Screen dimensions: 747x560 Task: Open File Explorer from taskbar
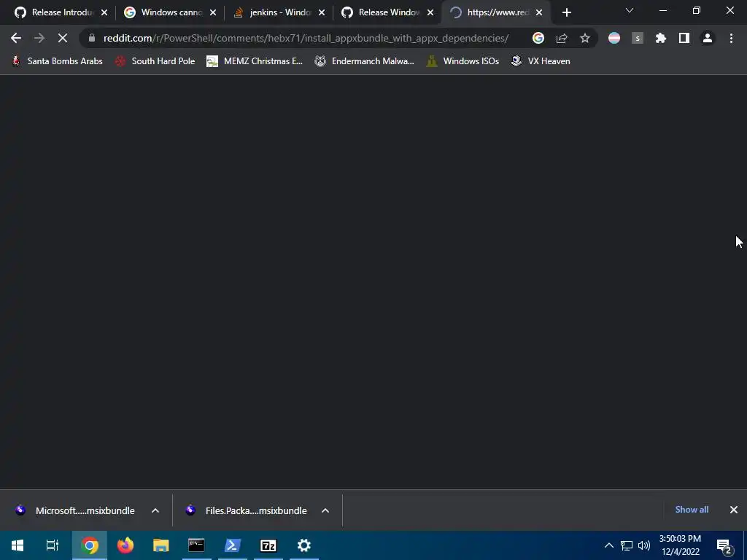pos(161,545)
